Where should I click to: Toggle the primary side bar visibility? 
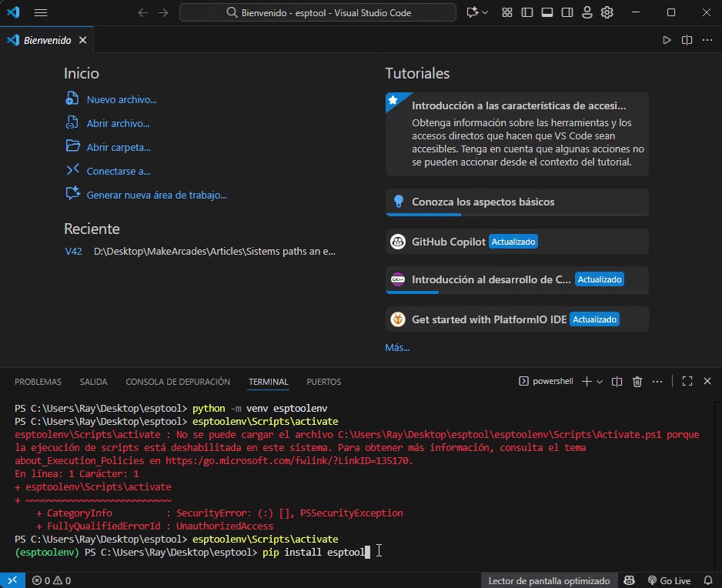527,13
